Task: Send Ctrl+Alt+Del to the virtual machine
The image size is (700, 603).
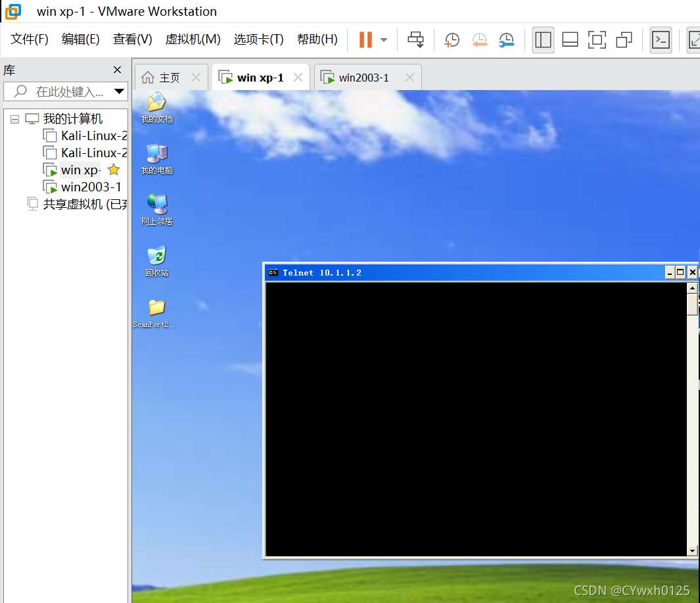Action: point(415,39)
